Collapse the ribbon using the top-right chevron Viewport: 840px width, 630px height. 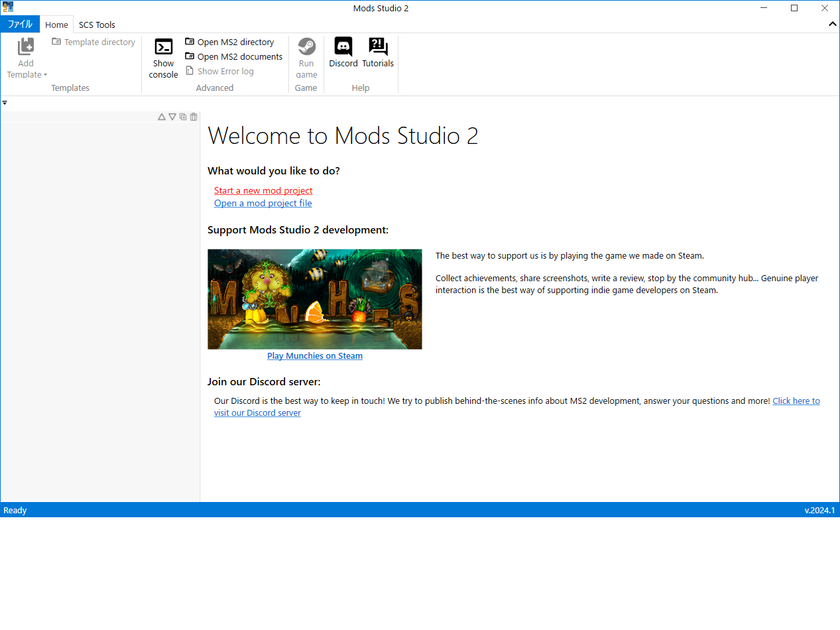click(833, 25)
